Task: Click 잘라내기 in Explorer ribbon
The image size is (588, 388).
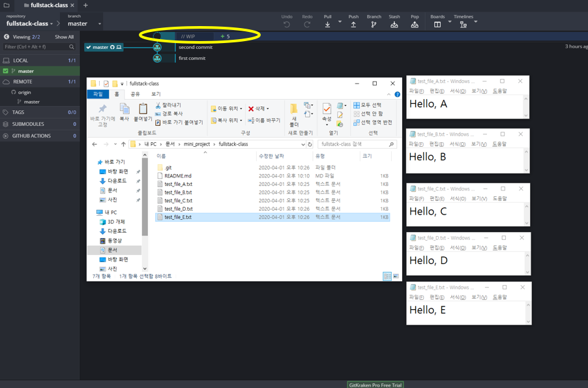Action: coord(168,105)
